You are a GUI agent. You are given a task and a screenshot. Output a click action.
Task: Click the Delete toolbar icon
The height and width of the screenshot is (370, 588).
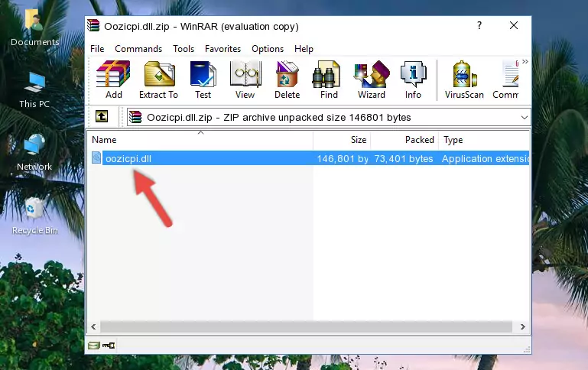click(x=288, y=80)
